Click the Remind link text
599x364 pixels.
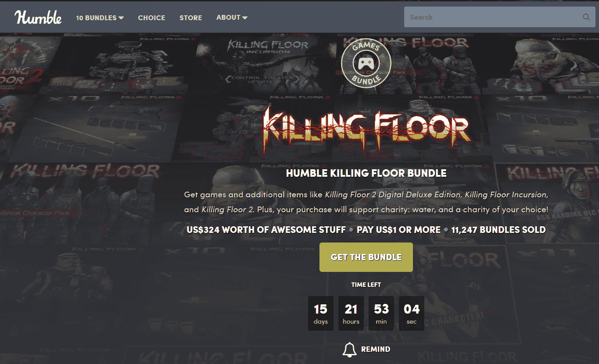point(376,350)
